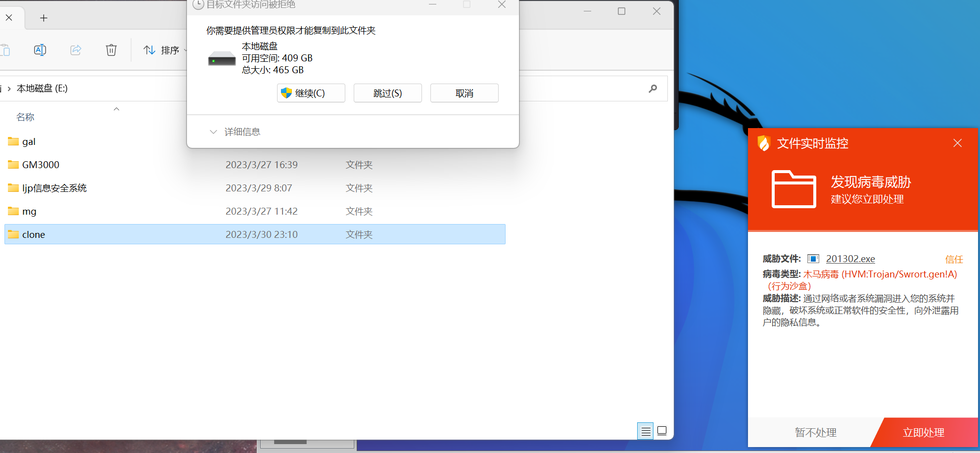Click the 信任 trust link

point(954,260)
